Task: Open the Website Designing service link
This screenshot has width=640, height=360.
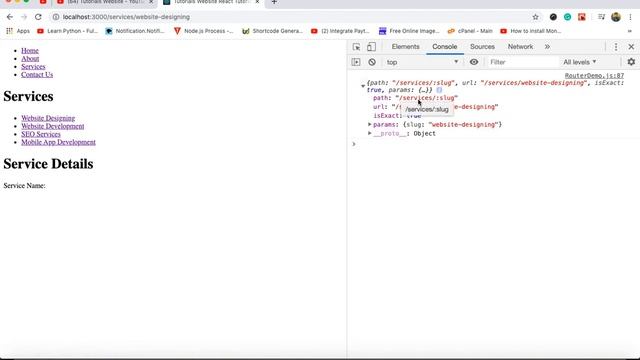Action: coord(48,118)
